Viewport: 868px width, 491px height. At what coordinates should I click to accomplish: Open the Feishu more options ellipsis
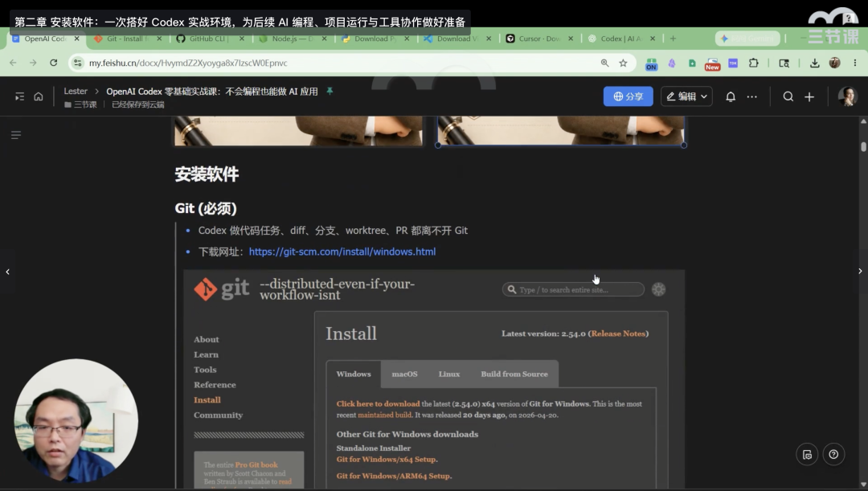[x=751, y=97]
